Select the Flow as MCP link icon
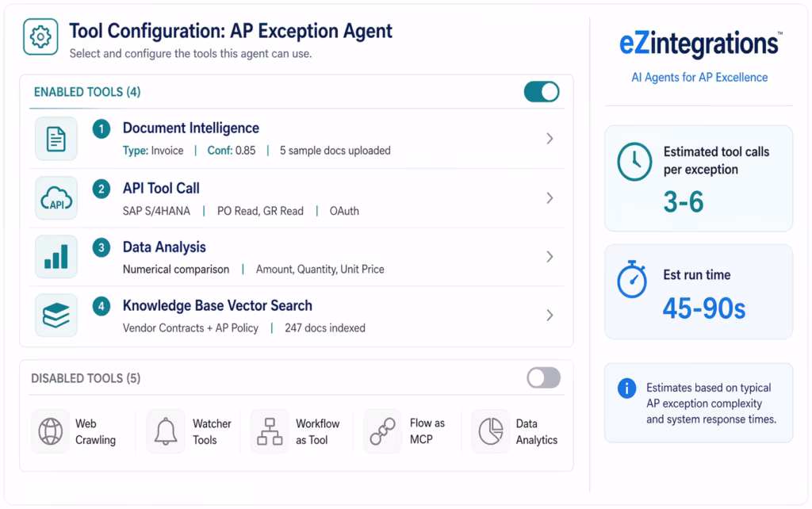The width and height of the screenshot is (812, 509). click(x=383, y=431)
